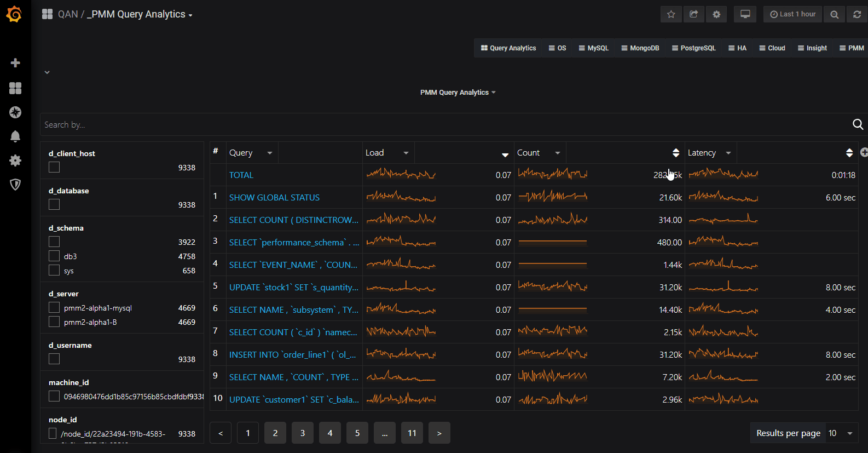Click the Create plus icon in sidebar
Viewport: 868px width, 453px height.
(15, 63)
